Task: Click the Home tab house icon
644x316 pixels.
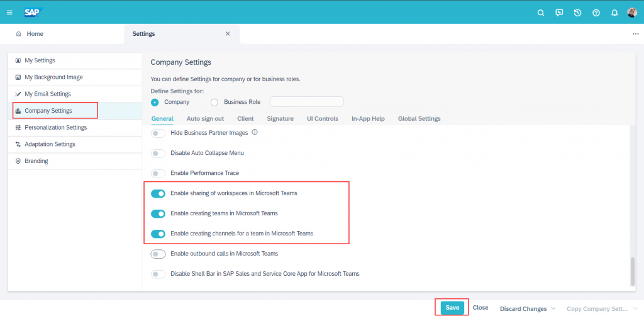Action: tap(18, 34)
